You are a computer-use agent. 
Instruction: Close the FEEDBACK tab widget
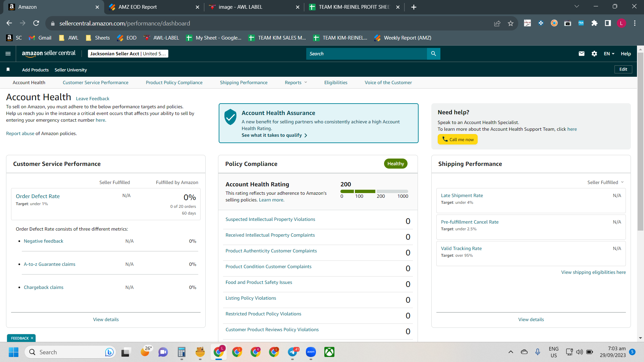(32, 338)
